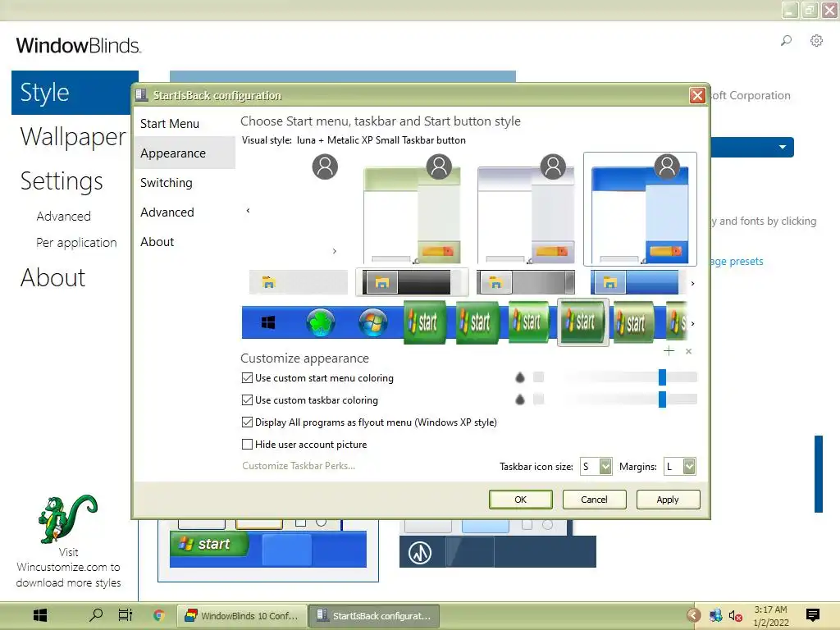
Task: Open the Settings tab in WindowBlinds
Action: [x=62, y=181]
